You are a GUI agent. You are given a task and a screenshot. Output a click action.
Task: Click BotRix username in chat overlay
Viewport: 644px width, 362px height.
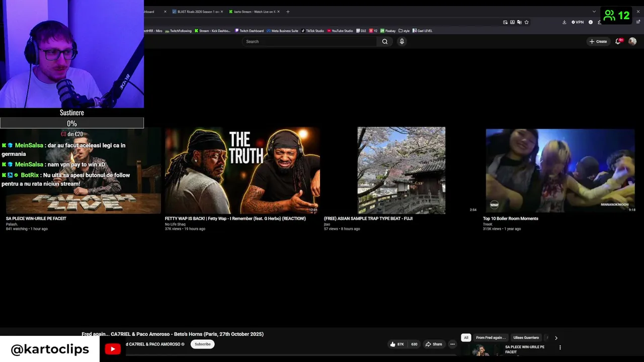(x=30, y=175)
